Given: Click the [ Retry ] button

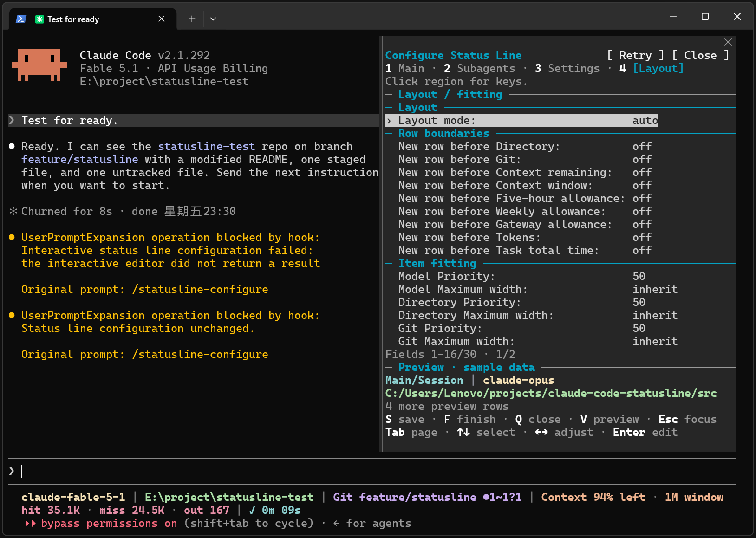Looking at the screenshot, I should coord(635,55).
